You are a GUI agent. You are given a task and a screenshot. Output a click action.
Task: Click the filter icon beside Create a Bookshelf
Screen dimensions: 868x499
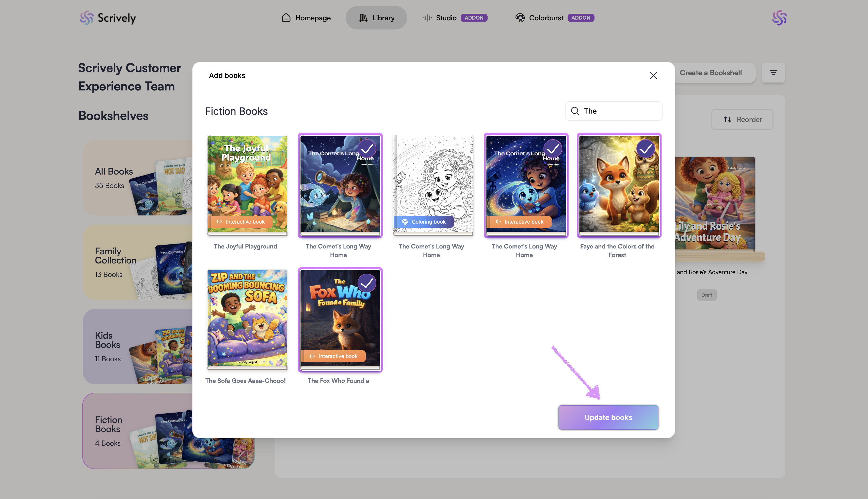(x=773, y=73)
